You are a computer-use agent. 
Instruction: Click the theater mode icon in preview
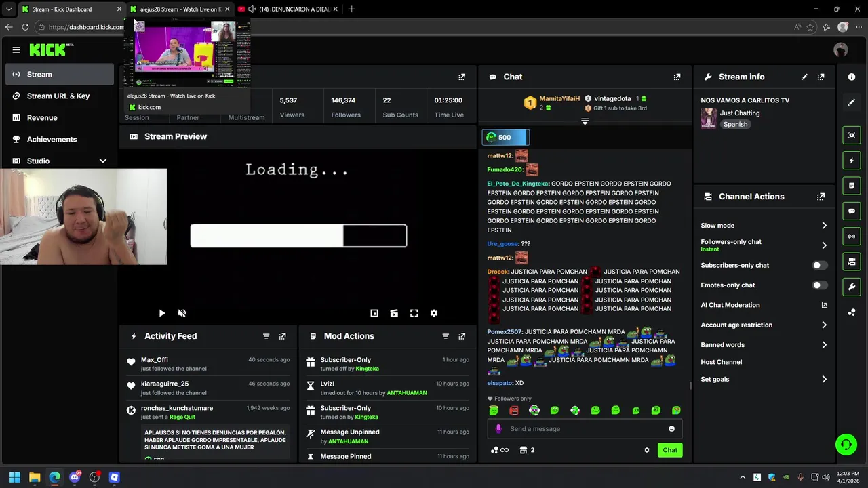pos(394,313)
